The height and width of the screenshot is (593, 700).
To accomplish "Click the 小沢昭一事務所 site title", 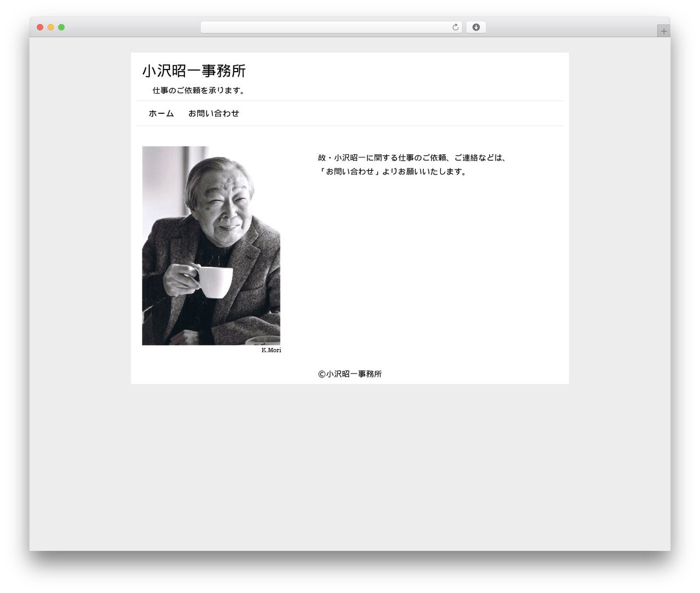I will pyautogui.click(x=194, y=71).
